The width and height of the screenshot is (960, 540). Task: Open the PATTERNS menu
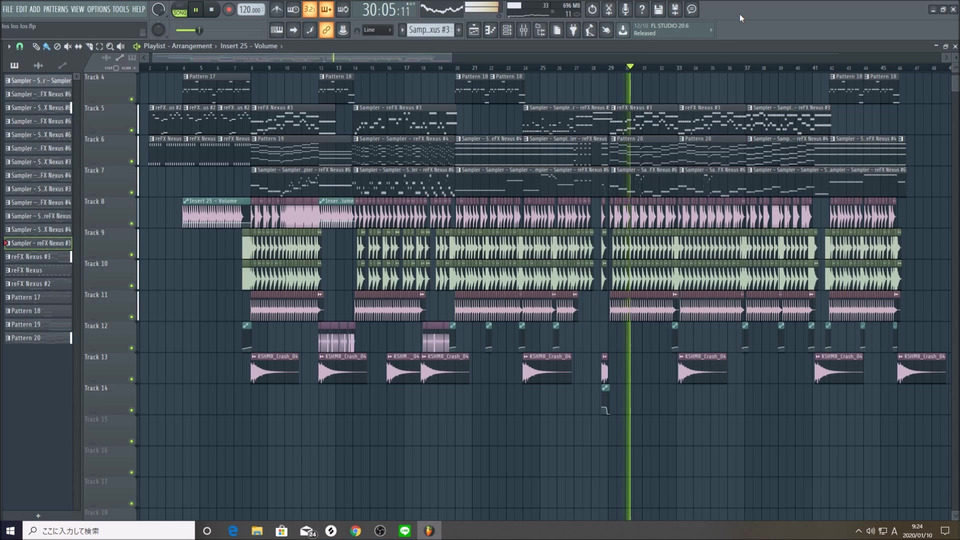(x=56, y=9)
